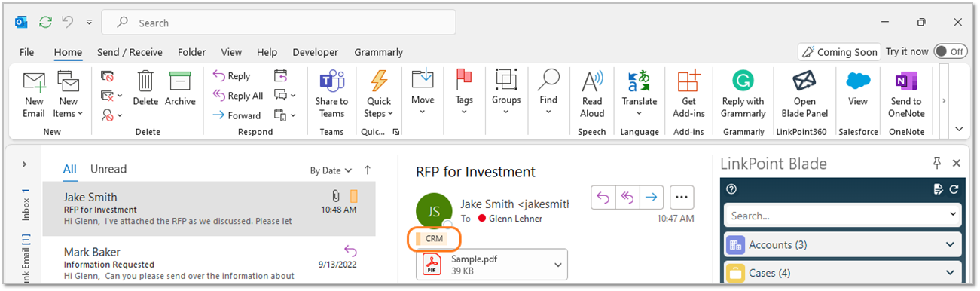
Task: Switch to the Send / Receive tab
Action: point(130,52)
